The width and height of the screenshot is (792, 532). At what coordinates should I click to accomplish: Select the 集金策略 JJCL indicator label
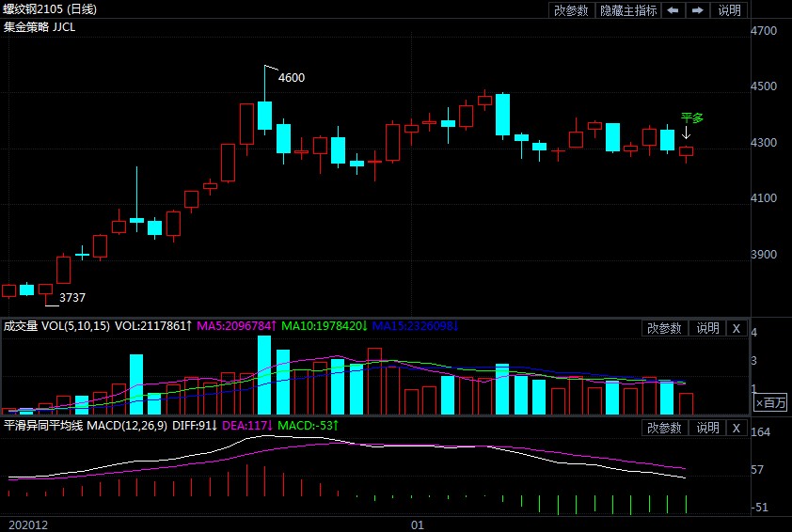click(40, 27)
